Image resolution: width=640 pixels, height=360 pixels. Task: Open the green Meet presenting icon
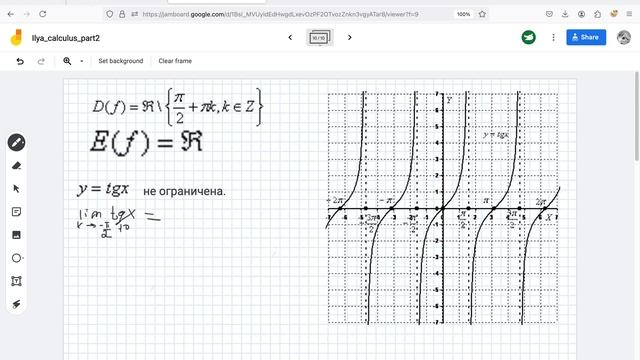[x=529, y=38]
